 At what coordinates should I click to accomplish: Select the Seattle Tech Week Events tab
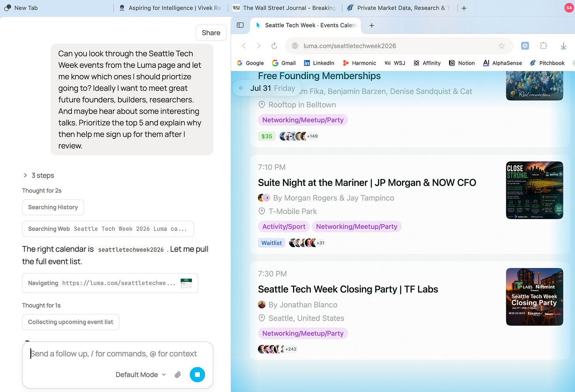pos(306,25)
